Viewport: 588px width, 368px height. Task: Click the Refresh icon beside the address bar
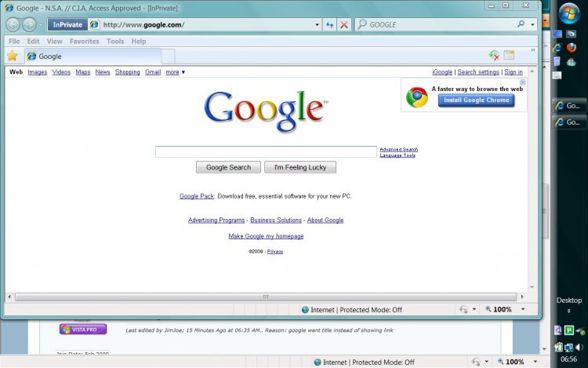pos(329,25)
